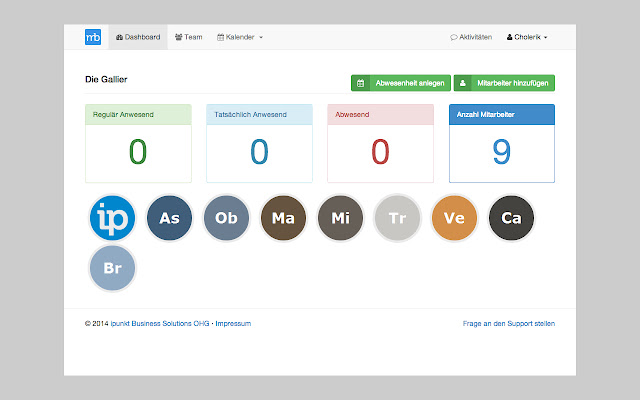The width and height of the screenshot is (640, 400).
Task: Open the Br employee avatar
Action: (112, 268)
